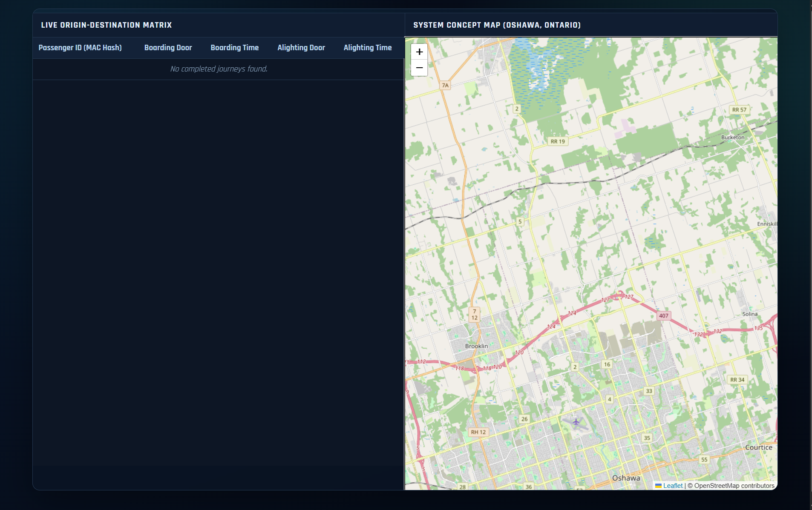This screenshot has height=510, width=812.
Task: Click the Courtice label on the map
Action: coord(758,447)
